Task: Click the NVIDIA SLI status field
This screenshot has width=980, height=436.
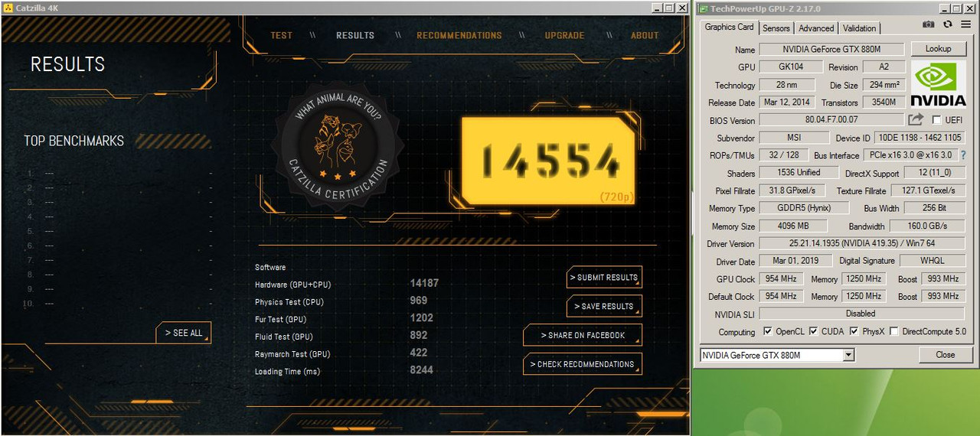Action: point(862,314)
